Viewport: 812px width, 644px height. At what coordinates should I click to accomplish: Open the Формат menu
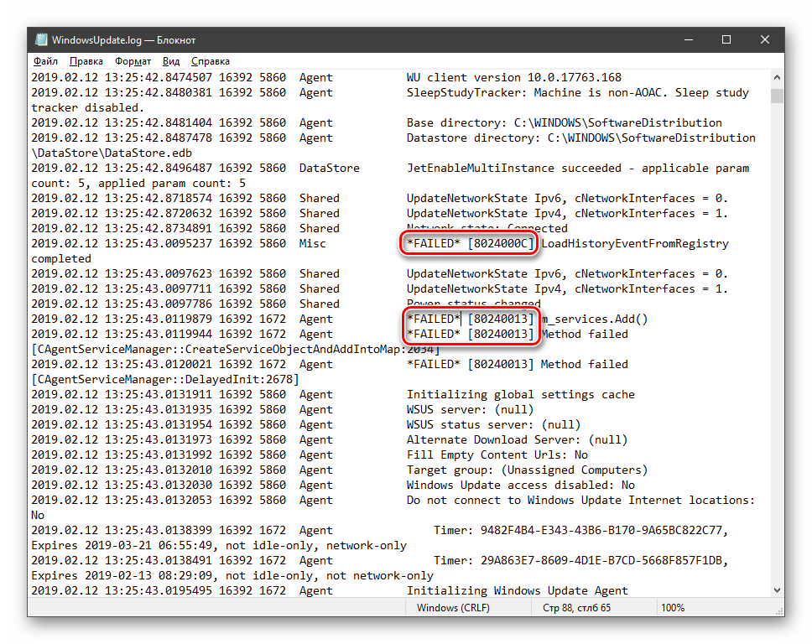[133, 61]
